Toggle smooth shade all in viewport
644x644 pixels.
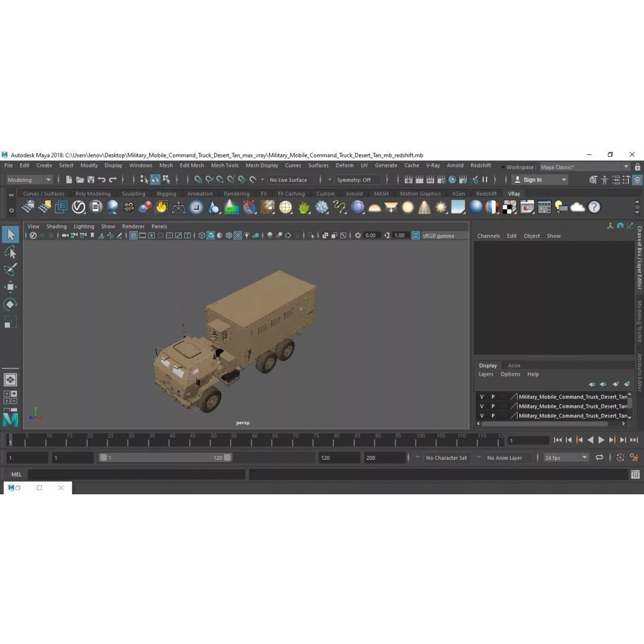(x=210, y=236)
